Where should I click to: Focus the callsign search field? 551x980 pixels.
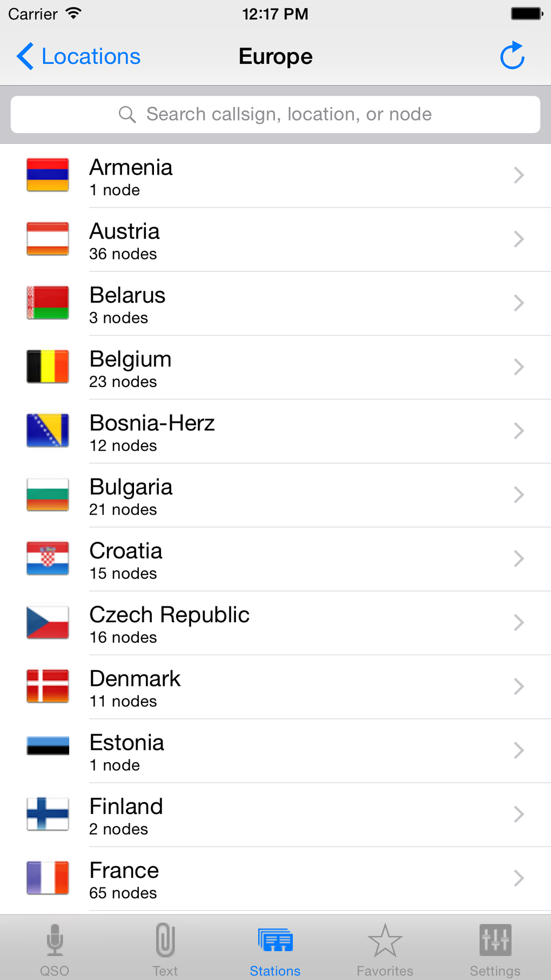pyautogui.click(x=289, y=115)
